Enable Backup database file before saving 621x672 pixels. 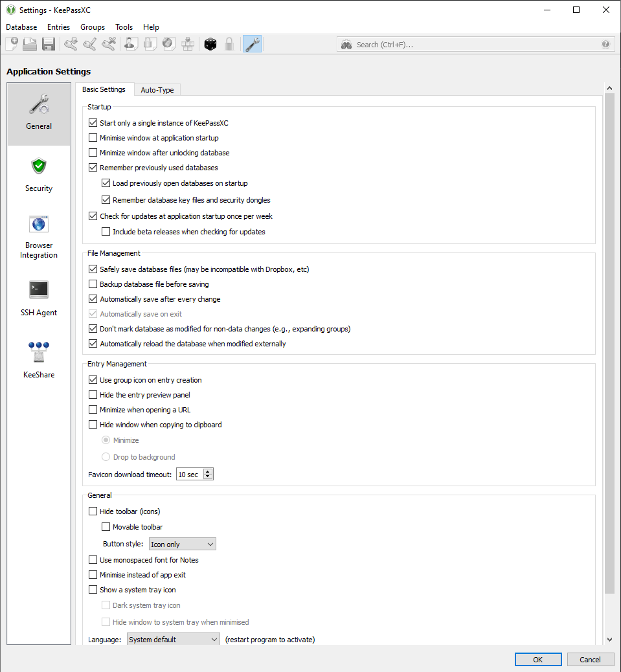tap(93, 284)
